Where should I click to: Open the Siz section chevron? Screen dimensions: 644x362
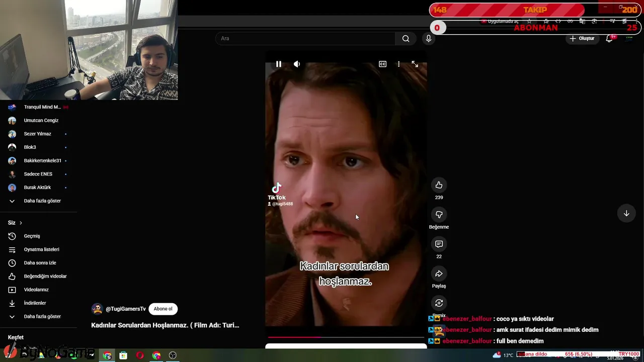[21, 223]
